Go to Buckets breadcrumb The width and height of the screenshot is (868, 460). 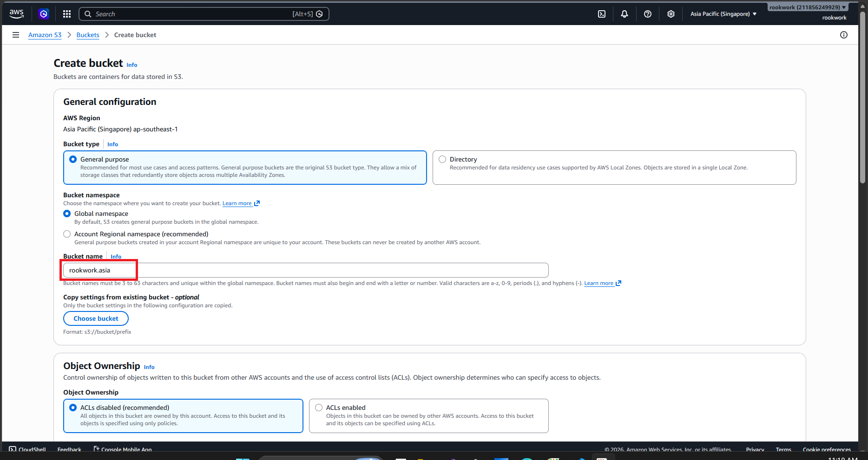point(88,35)
